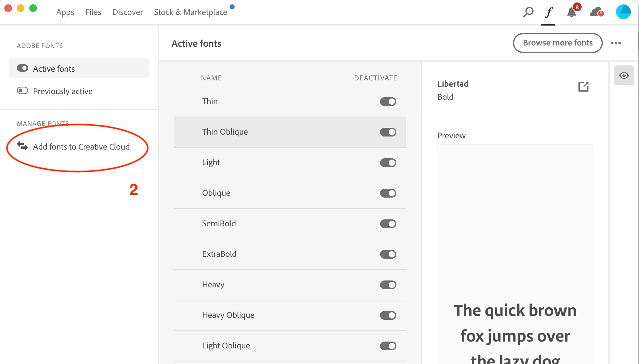The width and height of the screenshot is (639, 364).
Task: Open the user profile avatar
Action: point(623,12)
